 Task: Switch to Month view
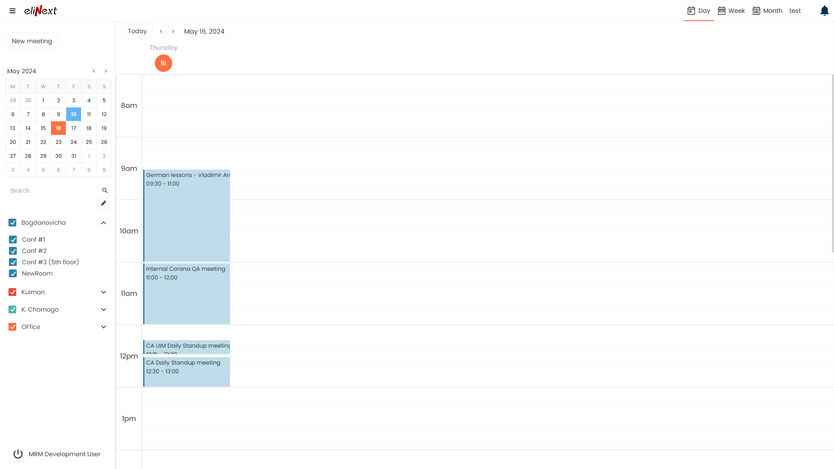click(x=767, y=11)
